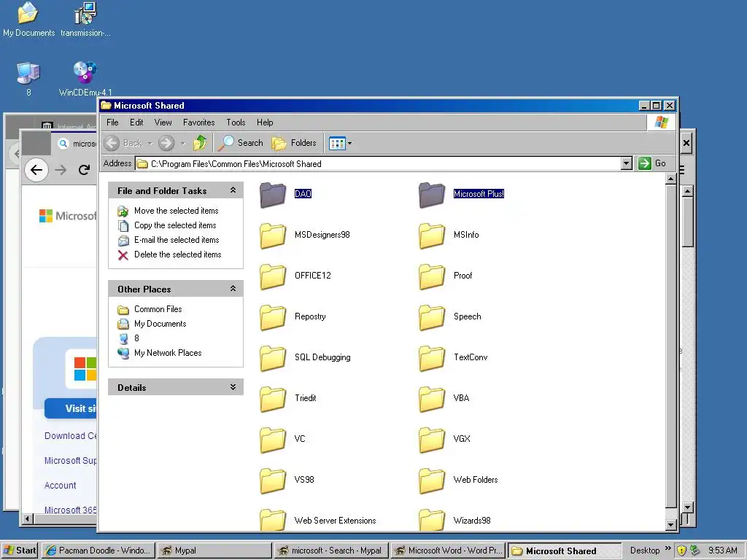The image size is (747, 560).
Task: Open the Back history dropdown arrow
Action: (x=150, y=143)
